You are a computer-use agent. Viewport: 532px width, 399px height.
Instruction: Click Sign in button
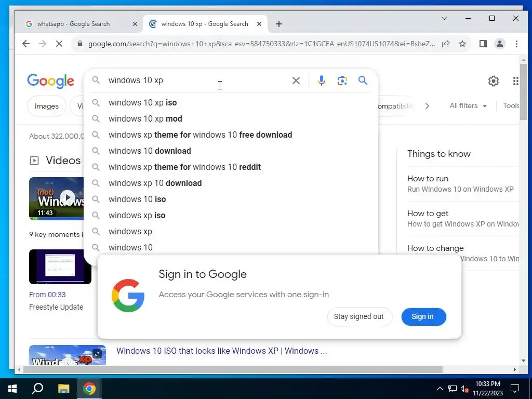coord(423,316)
